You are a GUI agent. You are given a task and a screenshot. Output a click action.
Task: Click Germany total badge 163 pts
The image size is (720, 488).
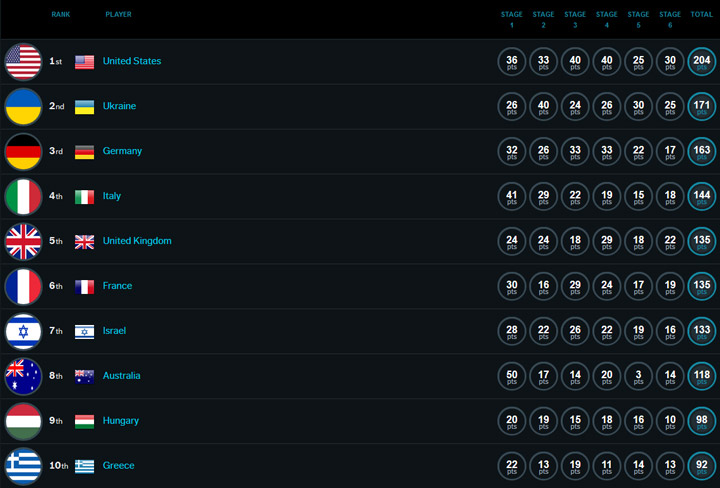click(702, 151)
